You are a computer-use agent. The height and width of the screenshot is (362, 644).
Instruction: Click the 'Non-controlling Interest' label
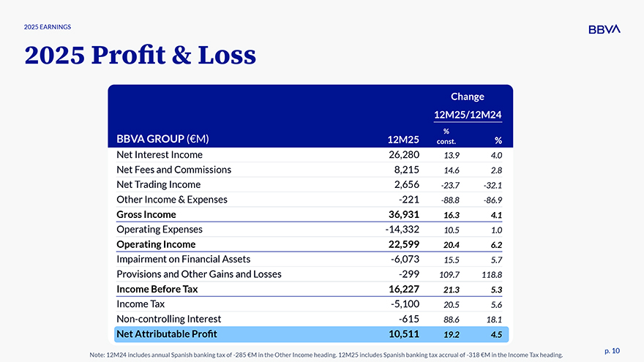[169, 319]
